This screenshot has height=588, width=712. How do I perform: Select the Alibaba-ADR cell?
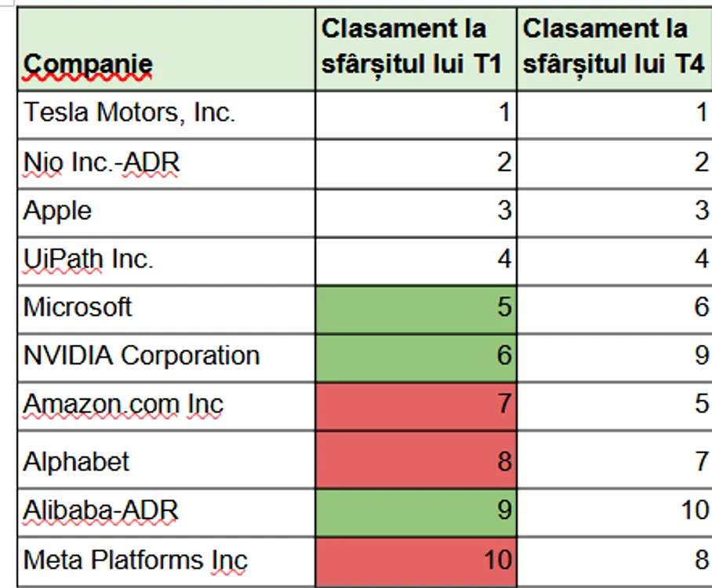coord(166,513)
